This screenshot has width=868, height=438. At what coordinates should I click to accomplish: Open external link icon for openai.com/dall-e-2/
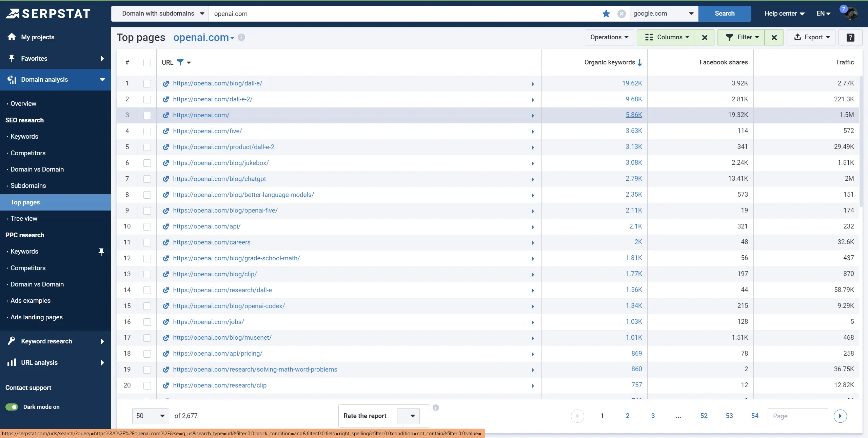click(166, 100)
